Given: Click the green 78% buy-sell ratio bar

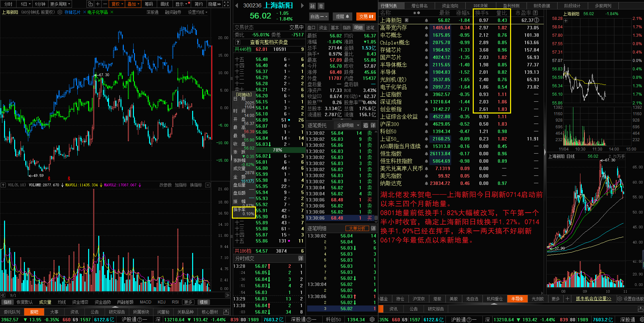Looking at the screenshot, I should [278, 150].
